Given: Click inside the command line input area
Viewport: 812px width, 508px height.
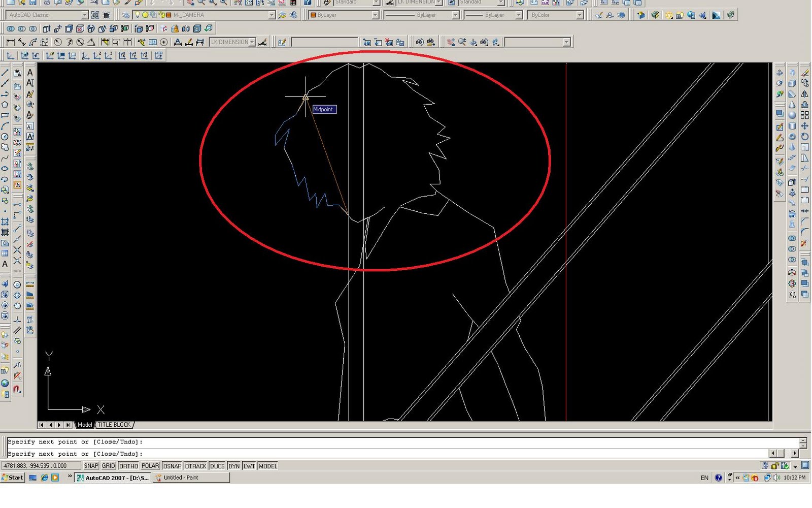Looking at the screenshot, I should [x=355, y=454].
